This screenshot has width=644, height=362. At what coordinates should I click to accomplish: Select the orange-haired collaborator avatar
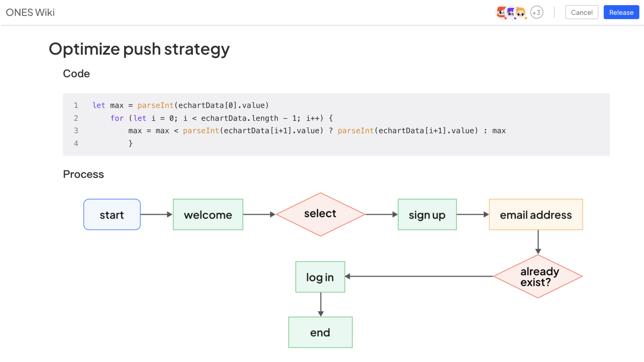[x=521, y=13]
